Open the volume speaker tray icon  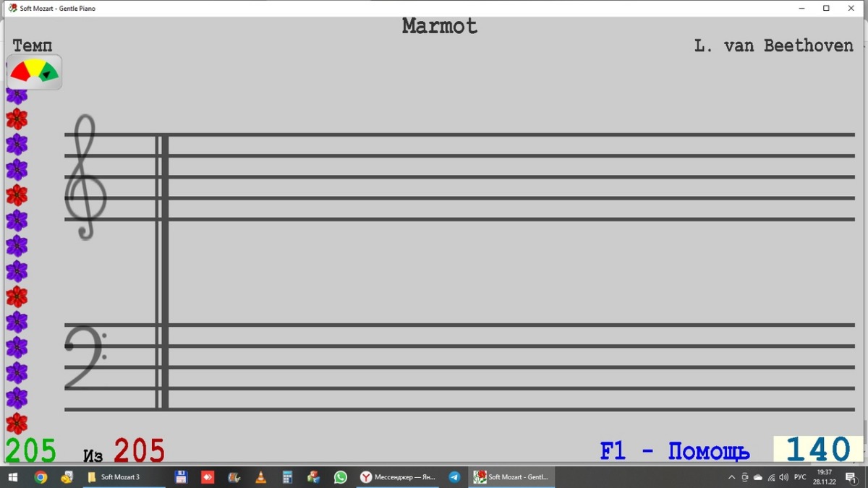(783, 477)
